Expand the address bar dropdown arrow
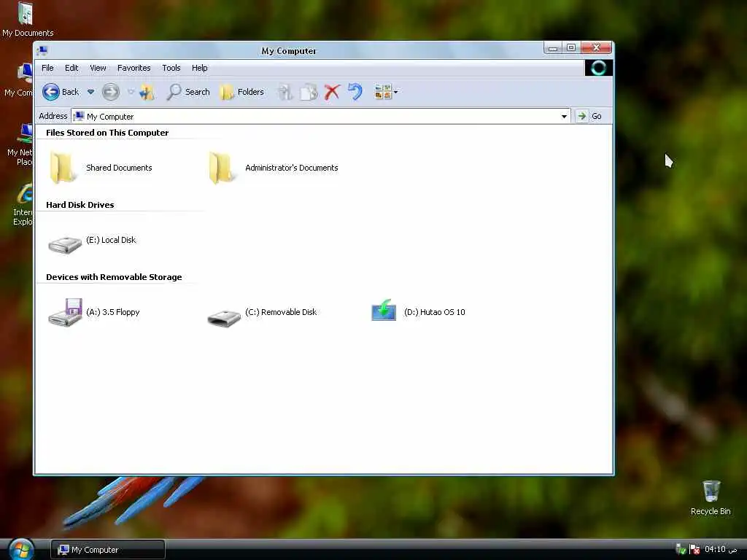The width and height of the screenshot is (747, 560). (x=564, y=116)
